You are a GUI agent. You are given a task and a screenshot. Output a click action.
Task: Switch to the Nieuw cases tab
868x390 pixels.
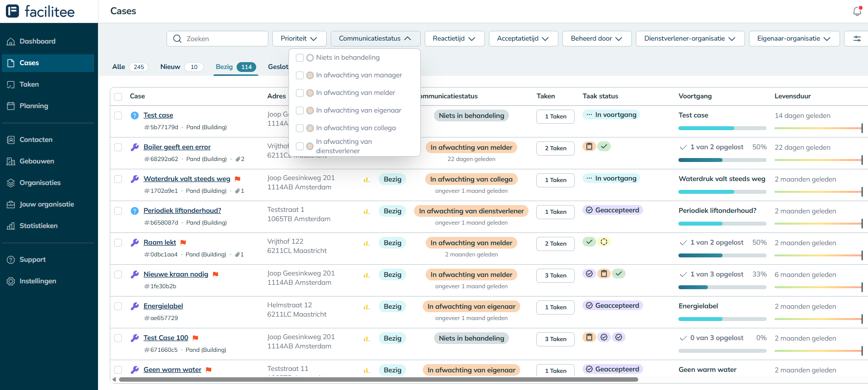(x=170, y=67)
